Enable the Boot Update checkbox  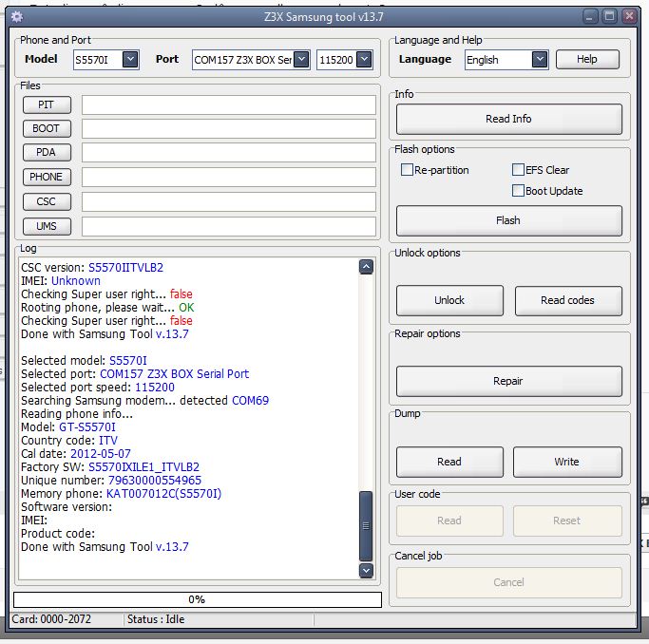(518, 190)
